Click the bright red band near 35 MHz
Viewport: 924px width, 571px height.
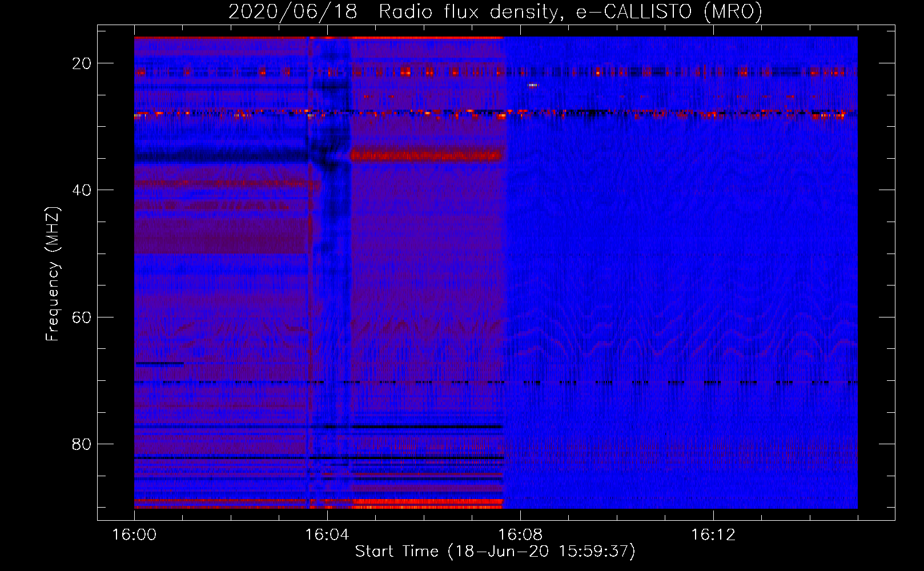click(x=427, y=155)
